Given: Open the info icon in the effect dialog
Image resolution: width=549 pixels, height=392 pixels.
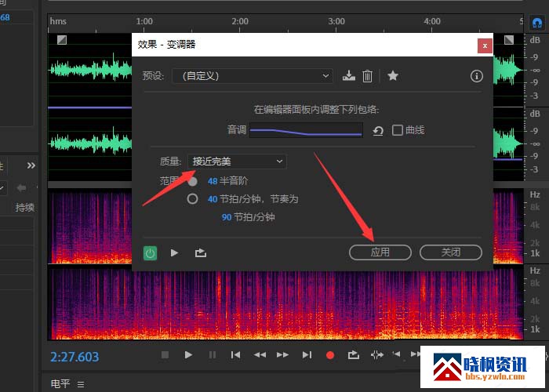Looking at the screenshot, I should 477,76.
